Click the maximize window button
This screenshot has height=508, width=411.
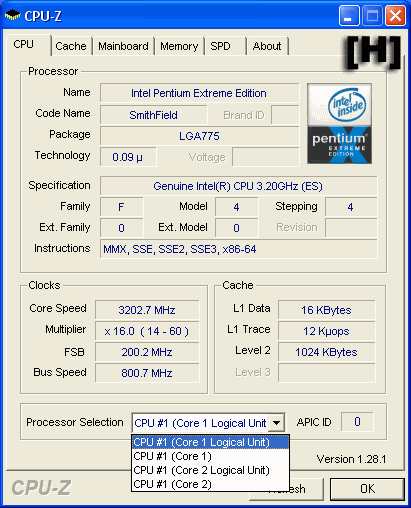point(372,15)
